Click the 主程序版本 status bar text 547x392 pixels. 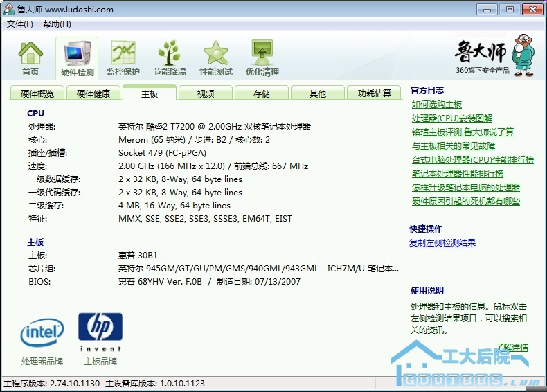(x=52, y=383)
